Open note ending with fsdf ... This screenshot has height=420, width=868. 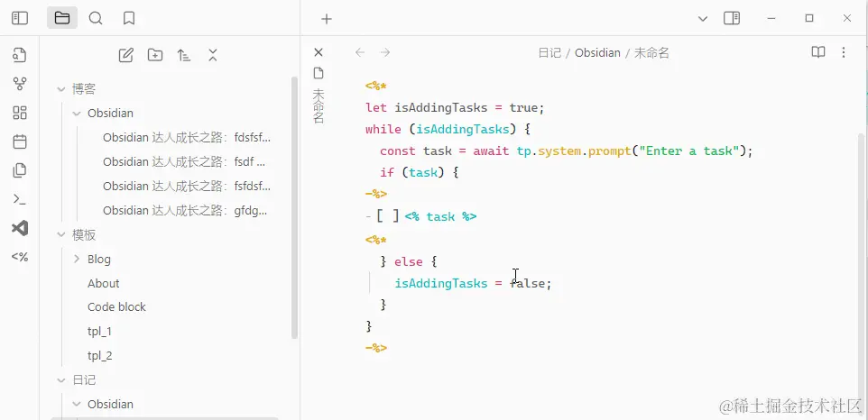pos(186,162)
